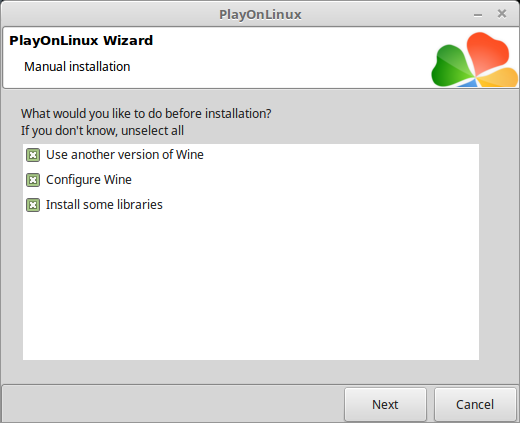Screen dimensions: 520x423
Task: Click the 'If you don't know, unselect all' hint
Action: coord(102,131)
